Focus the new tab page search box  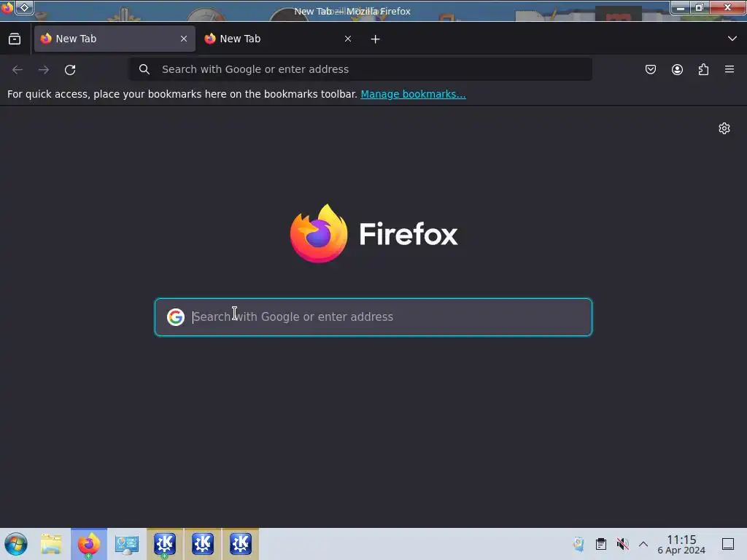coord(373,317)
